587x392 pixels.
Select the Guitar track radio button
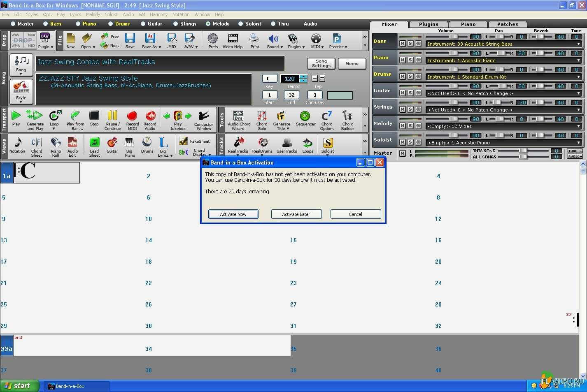(143, 24)
